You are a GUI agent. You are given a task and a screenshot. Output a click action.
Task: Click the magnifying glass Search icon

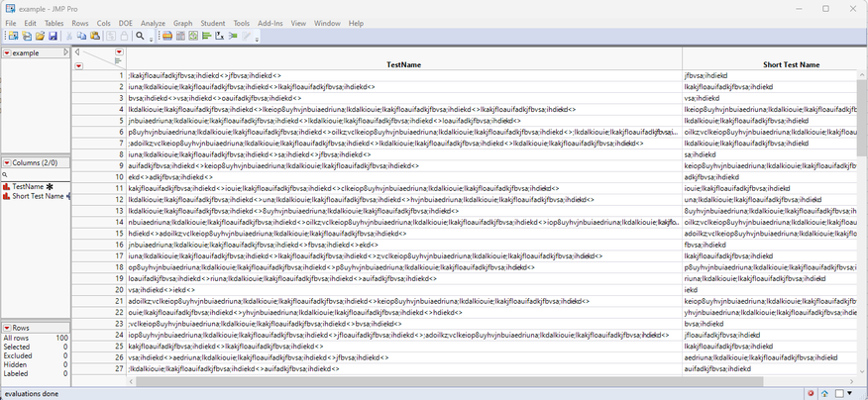click(x=140, y=36)
